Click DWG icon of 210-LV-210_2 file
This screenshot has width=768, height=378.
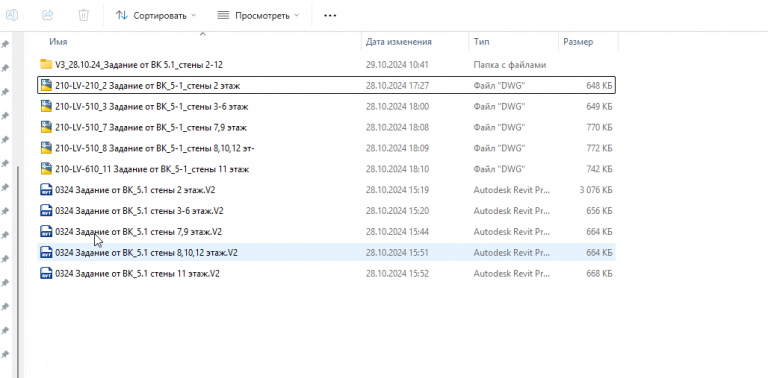coord(46,86)
